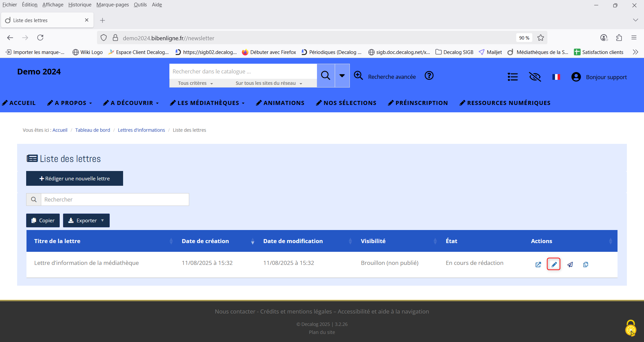Expand the Exporter dropdown

coord(86,221)
